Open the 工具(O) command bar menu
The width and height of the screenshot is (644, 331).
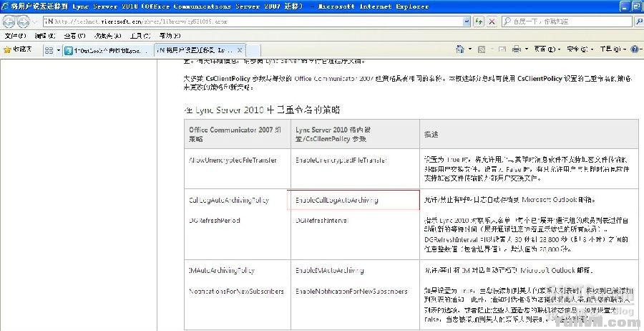coord(613,49)
